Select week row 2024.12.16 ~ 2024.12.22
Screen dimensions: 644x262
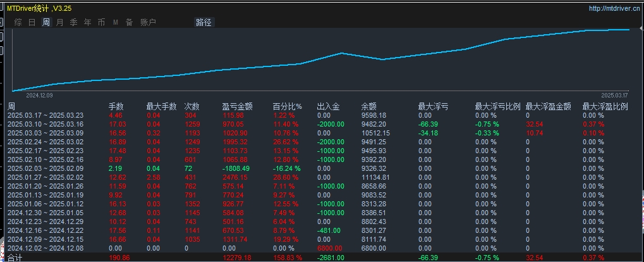322,230
